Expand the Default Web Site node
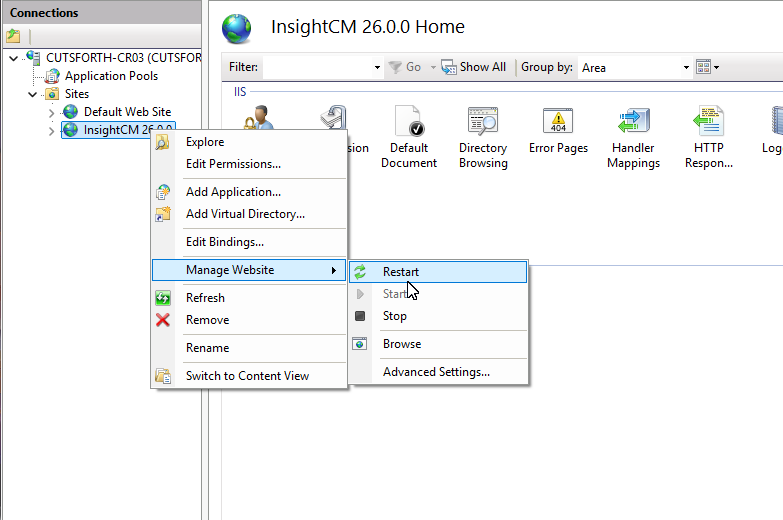Screen dimensions: 783x520 pyautogui.click(x=51, y=112)
